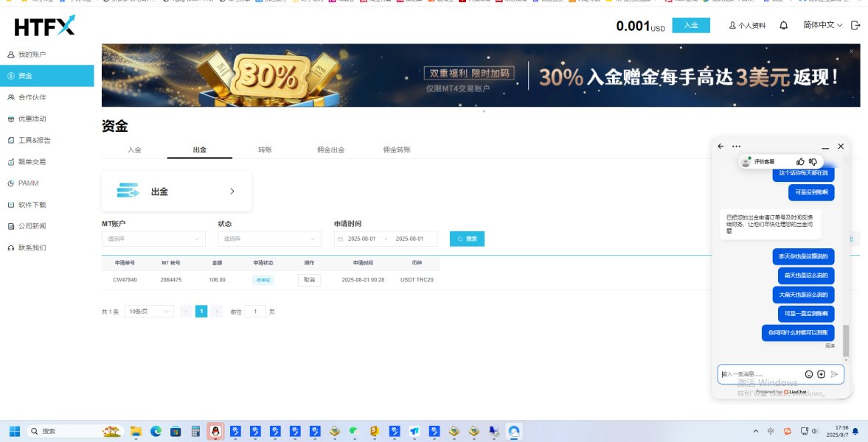Image resolution: width=868 pixels, height=442 pixels.
Task: Click the thumbs down icon in chat
Action: point(813,161)
